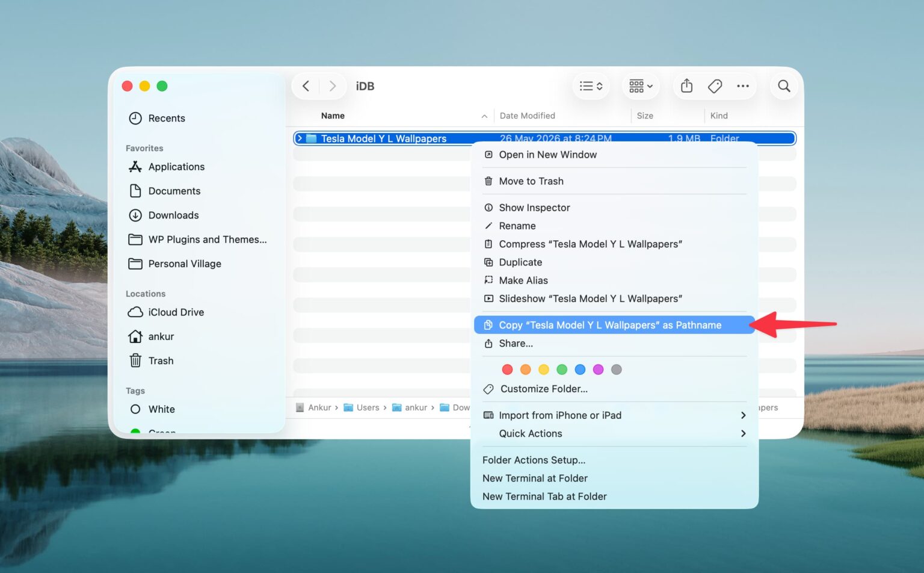Click the Tags toolbar icon

[715, 86]
